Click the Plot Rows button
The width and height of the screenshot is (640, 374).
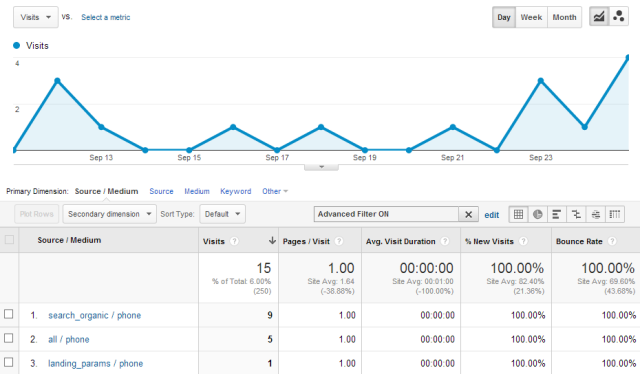coord(36,214)
